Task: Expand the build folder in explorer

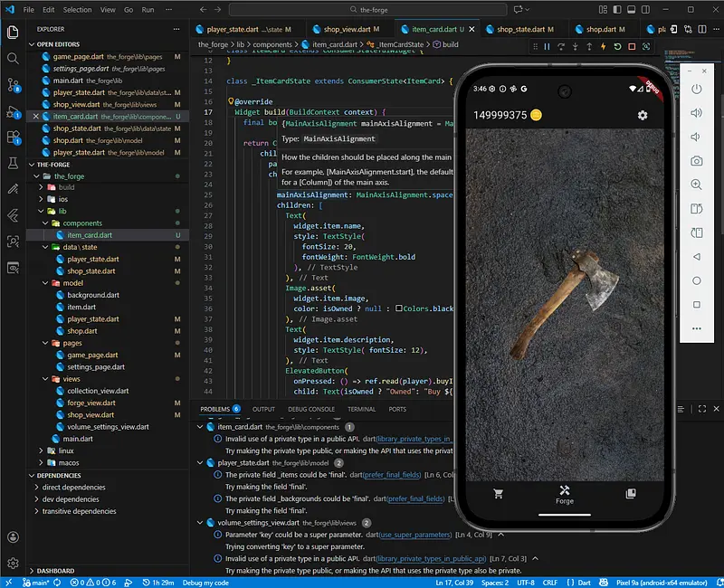Action: (66, 187)
